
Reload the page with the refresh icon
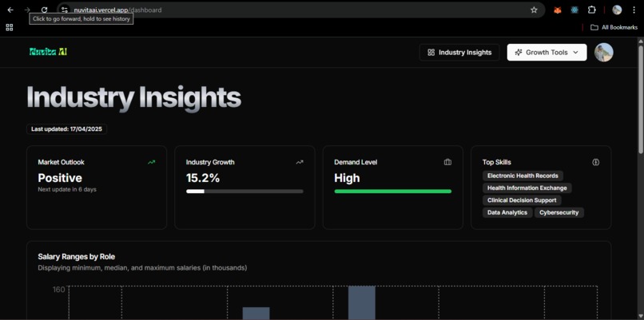click(x=45, y=10)
